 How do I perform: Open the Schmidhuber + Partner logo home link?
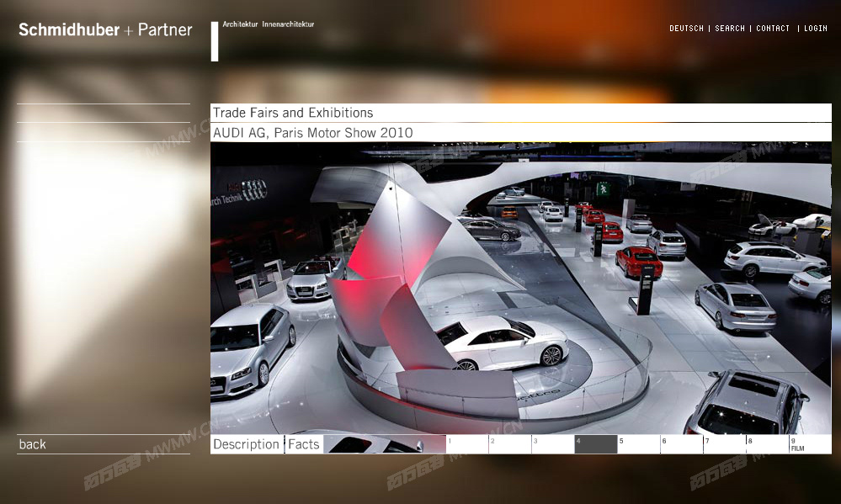pyautogui.click(x=105, y=29)
